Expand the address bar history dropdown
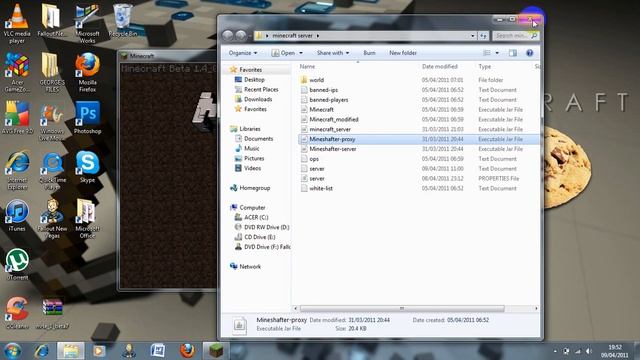 473,36
